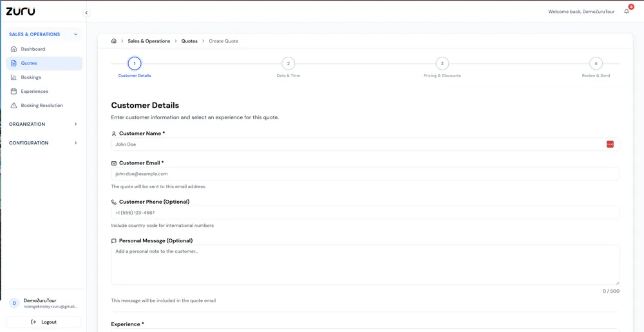This screenshot has width=644, height=332.
Task: Go to step 4 Review & Send
Action: 596,64
